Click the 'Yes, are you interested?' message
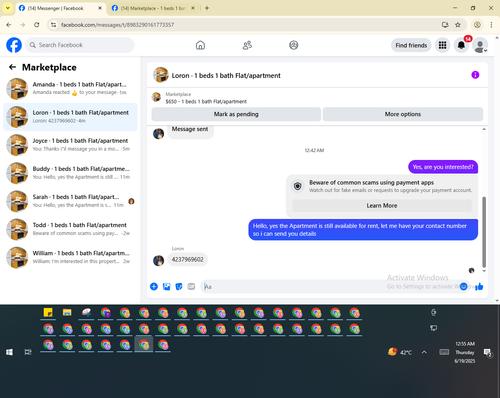This screenshot has height=398, width=500. [x=443, y=167]
